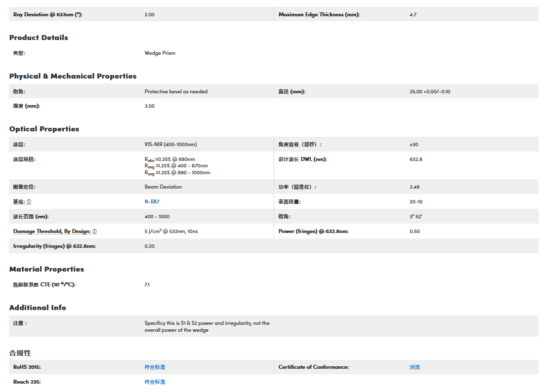The width and height of the screenshot is (544, 392).
Task: Click the Additional Info heading
Action: click(38, 308)
